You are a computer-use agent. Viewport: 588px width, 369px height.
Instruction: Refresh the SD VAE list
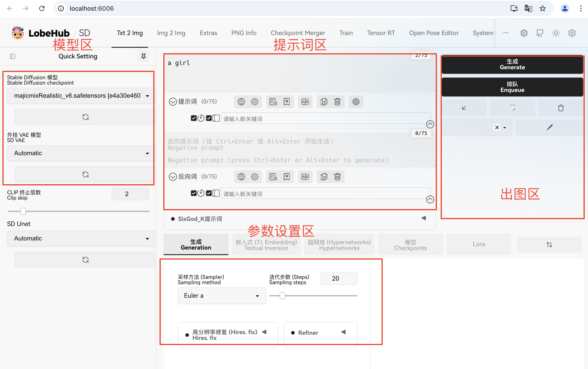tap(85, 174)
